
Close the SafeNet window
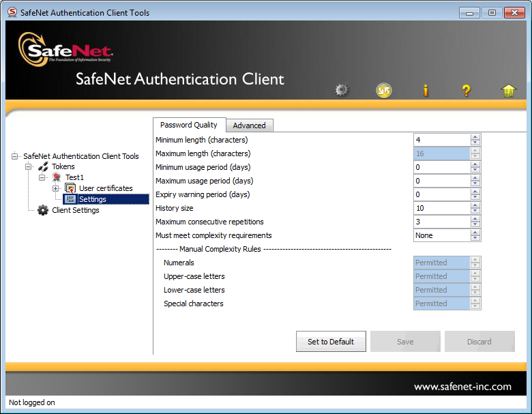coord(514,13)
